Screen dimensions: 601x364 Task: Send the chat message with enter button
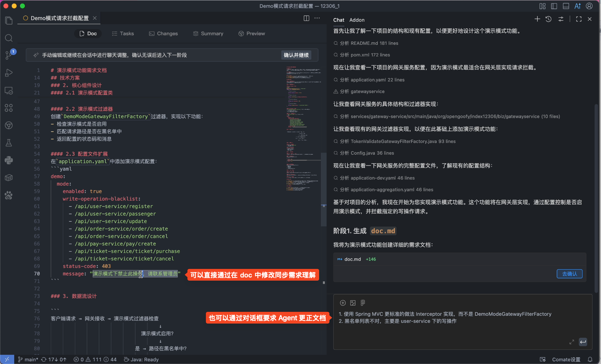583,342
